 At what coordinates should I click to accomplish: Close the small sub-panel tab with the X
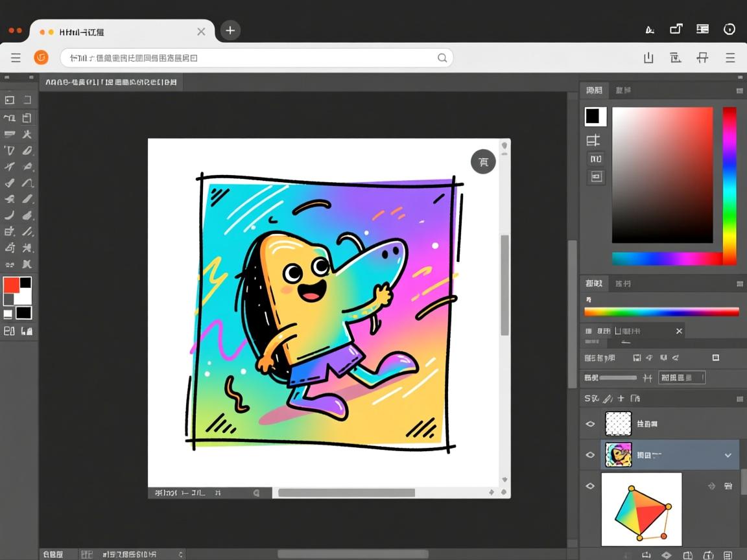[679, 331]
